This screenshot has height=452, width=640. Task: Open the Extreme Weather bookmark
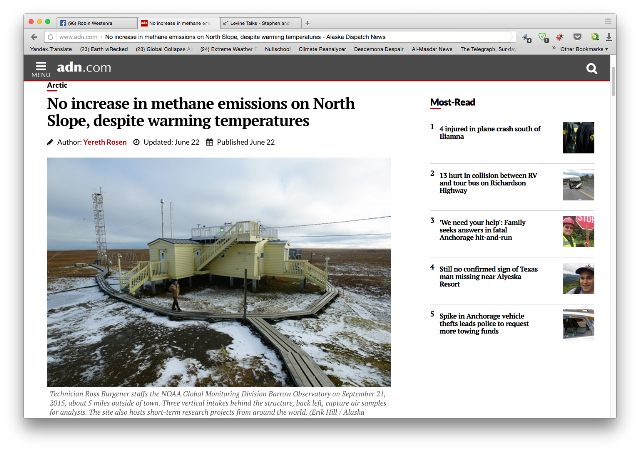point(228,49)
